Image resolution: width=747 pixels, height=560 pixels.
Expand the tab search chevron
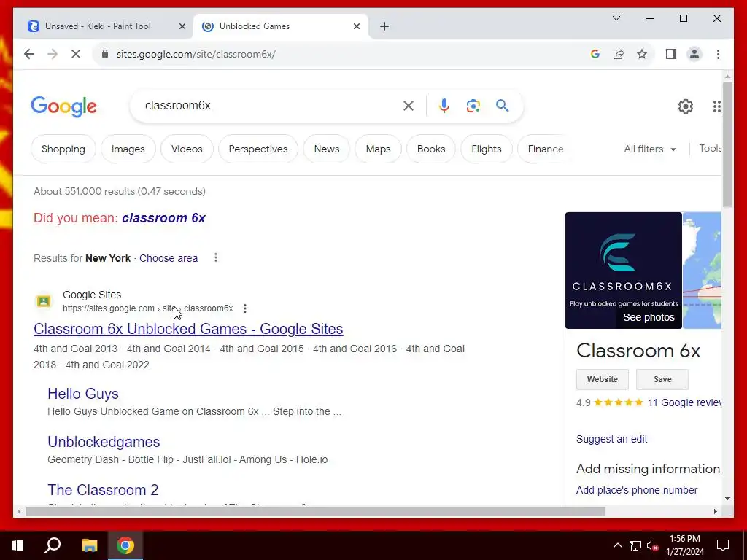pos(616,18)
